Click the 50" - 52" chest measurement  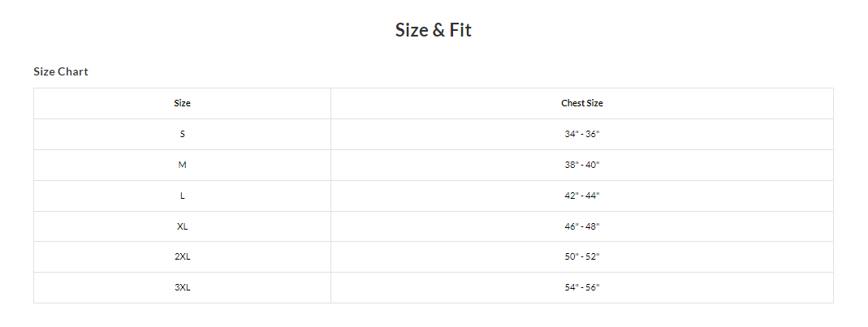582,256
